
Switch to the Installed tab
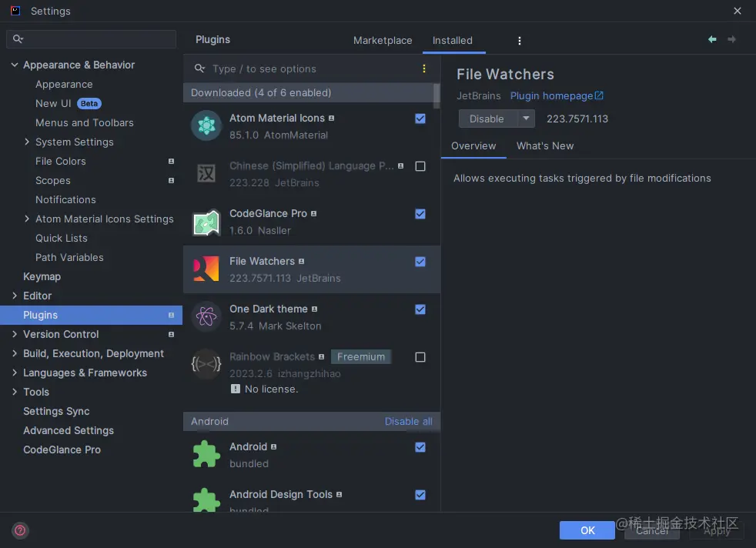(x=453, y=41)
